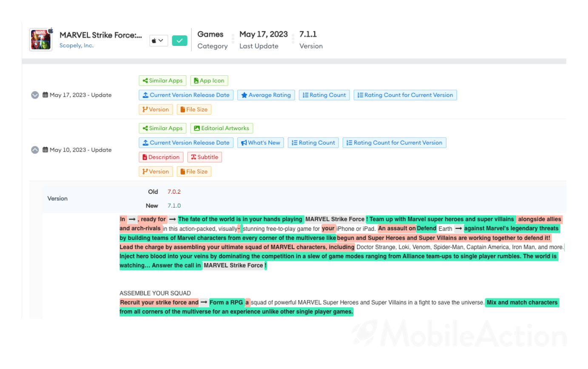Click the branch icon on Version tag in May 10 row
The width and height of the screenshot is (588, 369).
coord(145,172)
